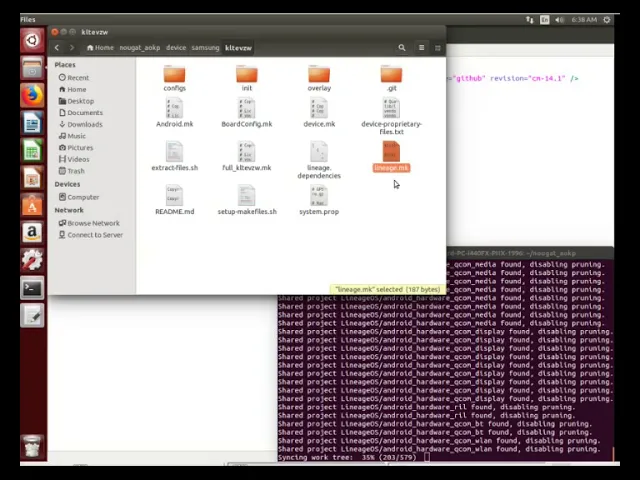Open the configs folder
The width and height of the screenshot is (640, 480).
click(x=174, y=78)
